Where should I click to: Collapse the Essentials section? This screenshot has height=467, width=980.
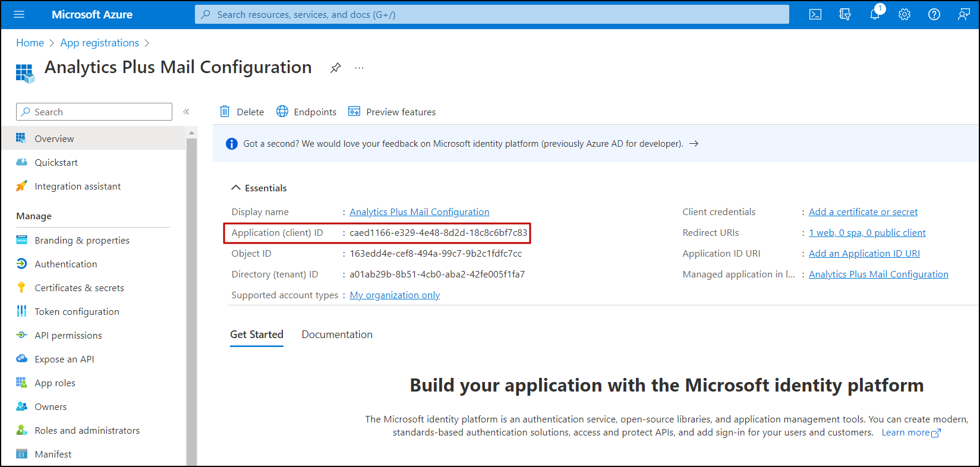[235, 188]
